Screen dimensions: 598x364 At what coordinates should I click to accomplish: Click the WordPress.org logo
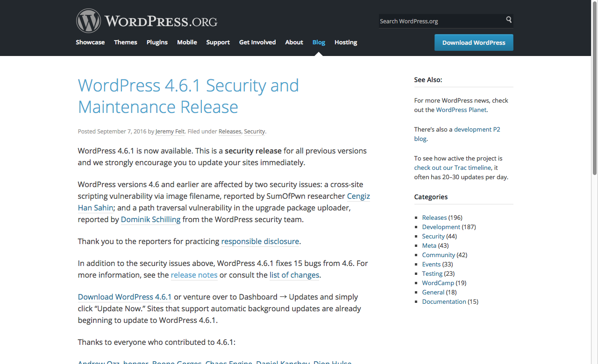(147, 21)
